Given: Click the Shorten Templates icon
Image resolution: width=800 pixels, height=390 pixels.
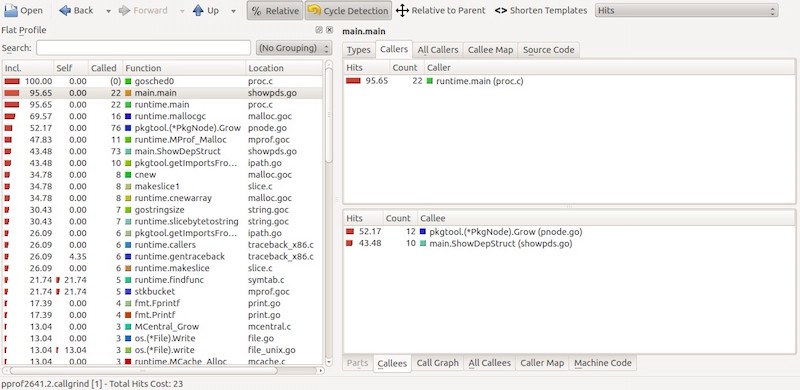Looking at the screenshot, I should (501, 10).
